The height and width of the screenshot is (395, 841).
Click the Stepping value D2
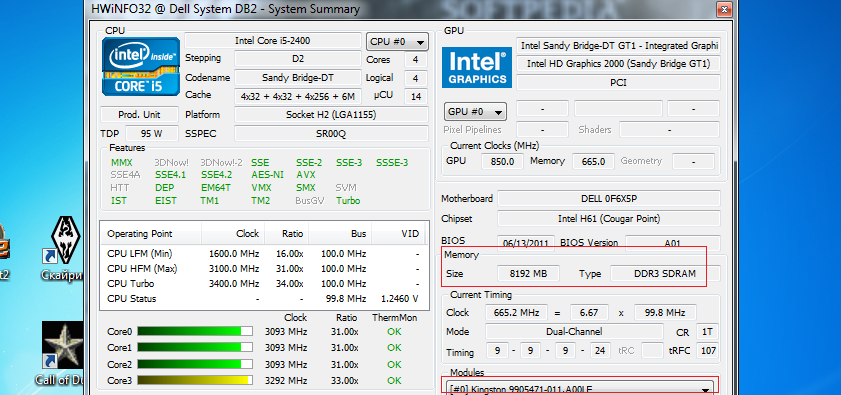pos(298,58)
